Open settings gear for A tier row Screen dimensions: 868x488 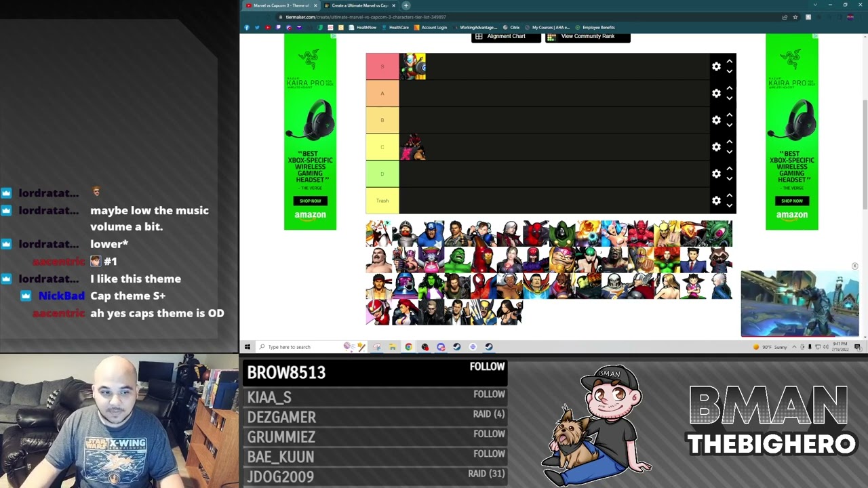click(716, 93)
